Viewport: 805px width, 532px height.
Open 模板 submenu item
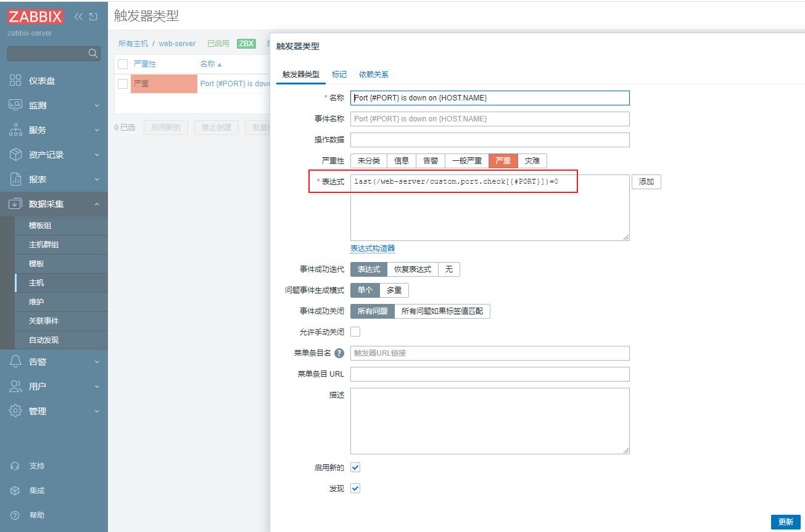pos(61,264)
